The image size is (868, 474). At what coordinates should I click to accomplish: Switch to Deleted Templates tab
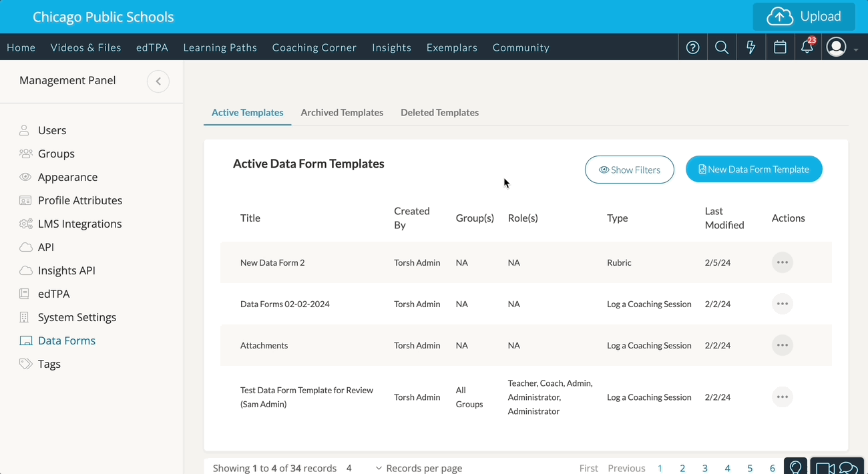pos(439,112)
